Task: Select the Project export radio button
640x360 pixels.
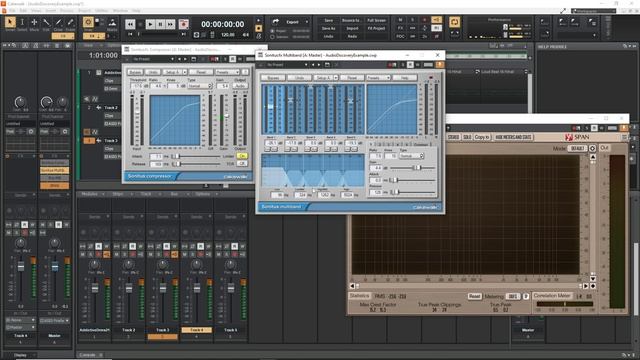Action: pyautogui.click(x=272, y=31)
